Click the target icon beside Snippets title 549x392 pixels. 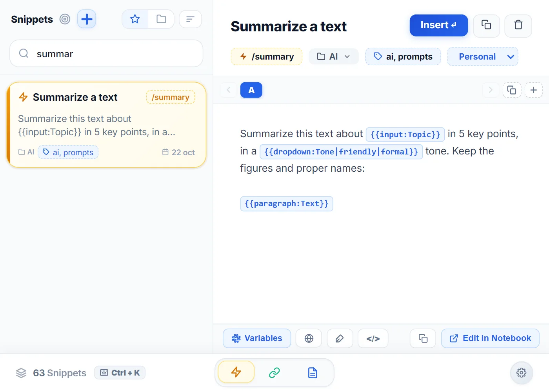65,19
